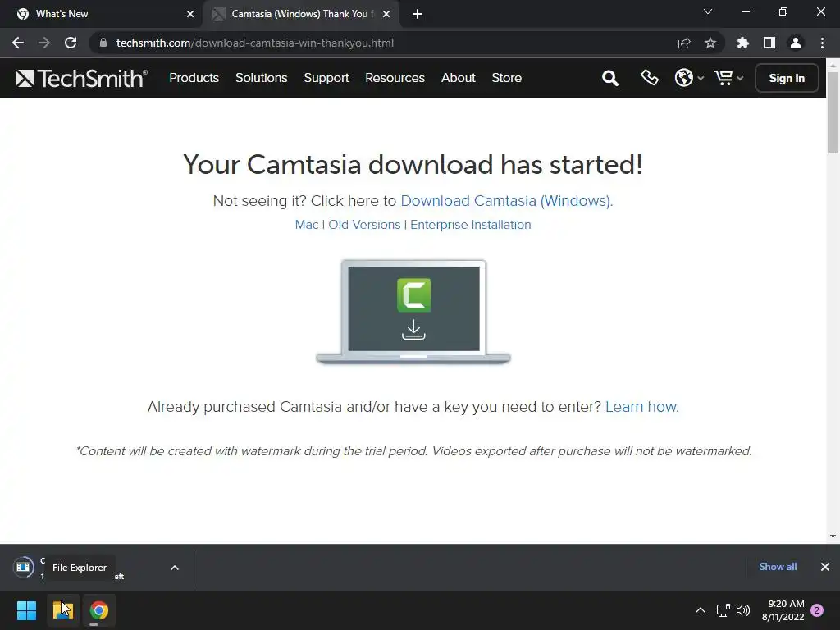Open the Products menu
The width and height of the screenshot is (840, 630).
click(194, 78)
